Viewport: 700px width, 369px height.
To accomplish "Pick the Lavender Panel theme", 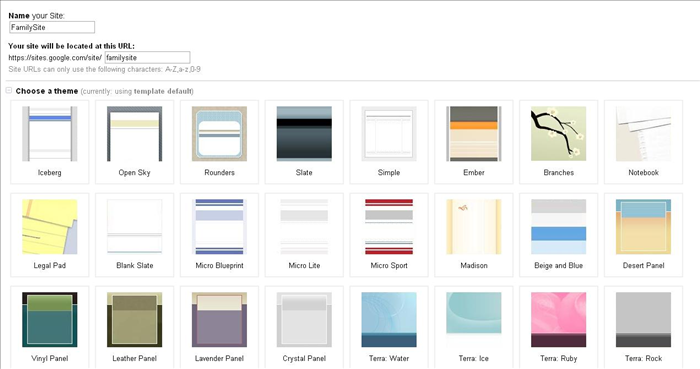I will point(219,327).
